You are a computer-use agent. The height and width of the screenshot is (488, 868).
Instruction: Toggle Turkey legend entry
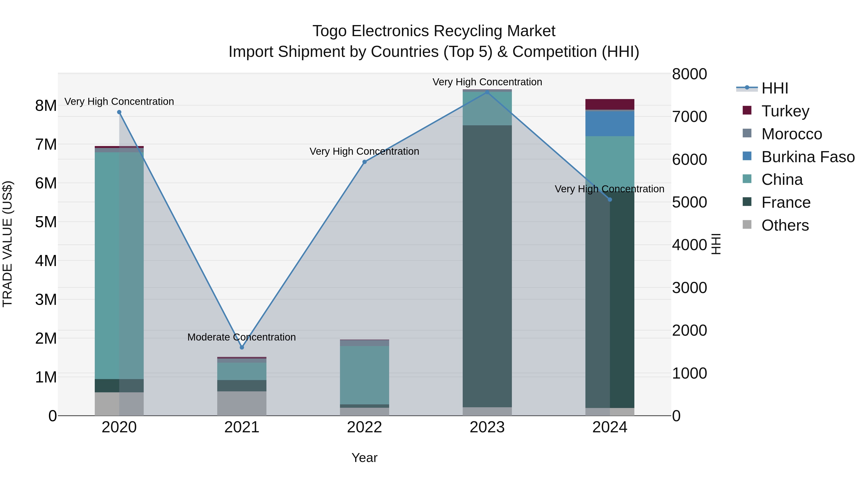(776, 111)
